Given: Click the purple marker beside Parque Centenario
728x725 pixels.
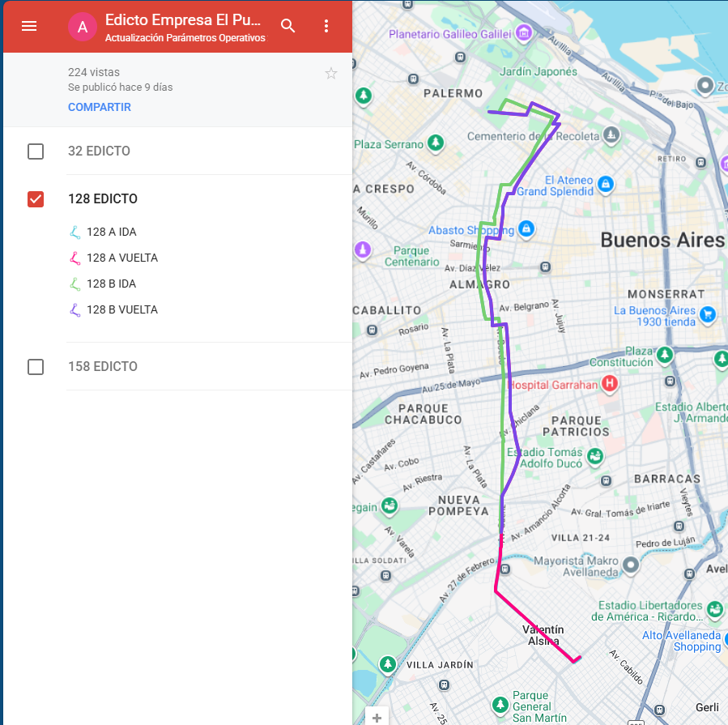Looking at the screenshot, I should [363, 249].
